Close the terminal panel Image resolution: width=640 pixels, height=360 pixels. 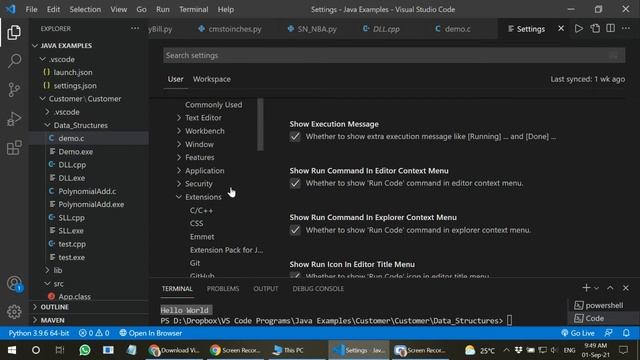626,288
